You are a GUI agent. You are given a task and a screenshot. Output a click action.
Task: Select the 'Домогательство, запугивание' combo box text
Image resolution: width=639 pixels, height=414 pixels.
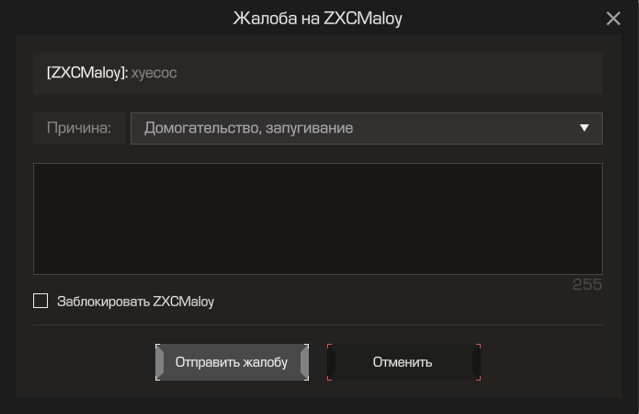[x=249, y=128]
